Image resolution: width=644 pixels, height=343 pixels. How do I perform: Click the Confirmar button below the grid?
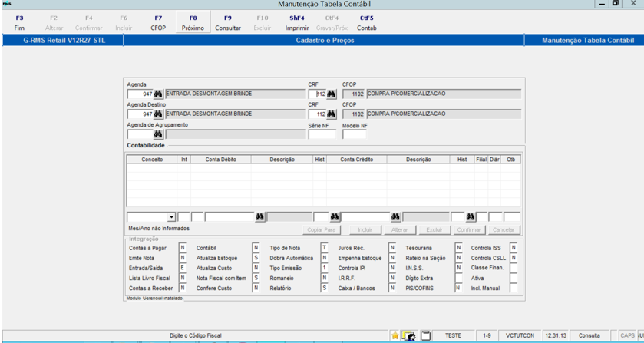point(469,230)
